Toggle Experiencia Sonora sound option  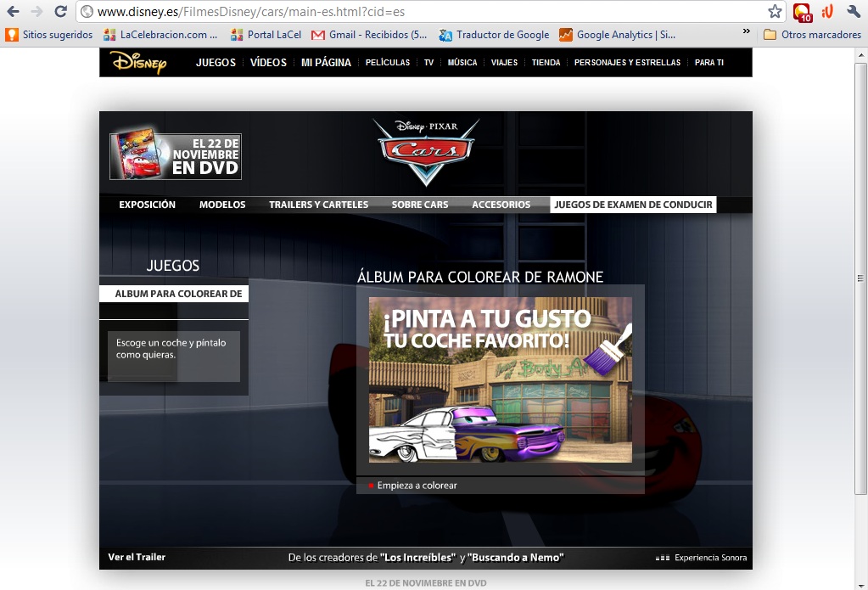701,557
